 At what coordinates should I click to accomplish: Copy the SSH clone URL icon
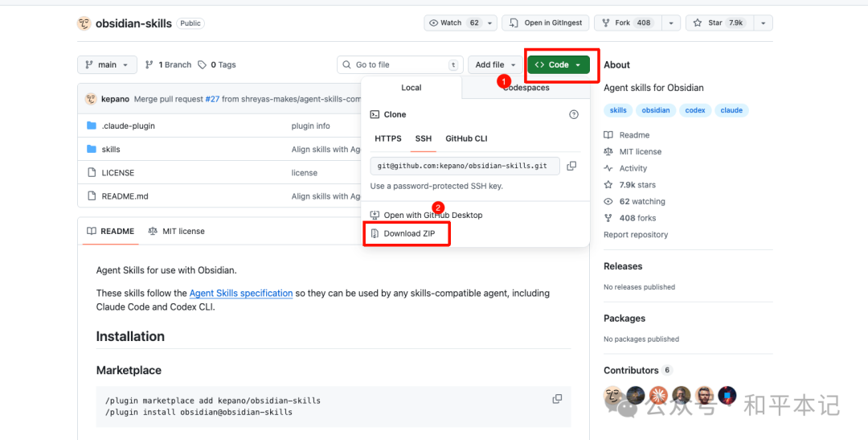(572, 166)
